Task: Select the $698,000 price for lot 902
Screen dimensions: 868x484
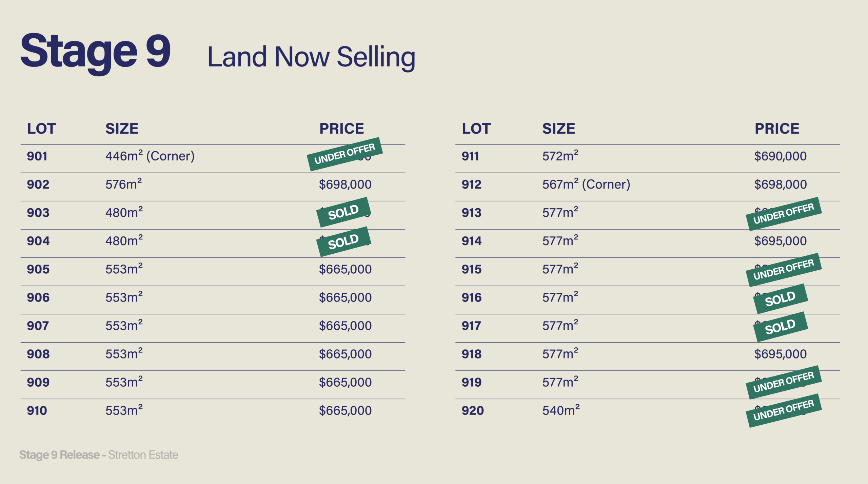Action: point(345,185)
